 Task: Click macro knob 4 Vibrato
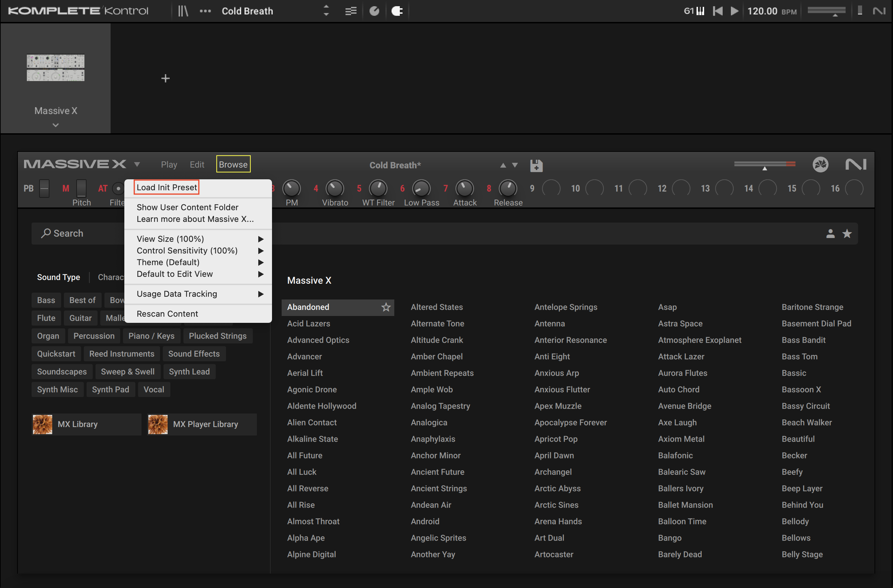pos(335,188)
